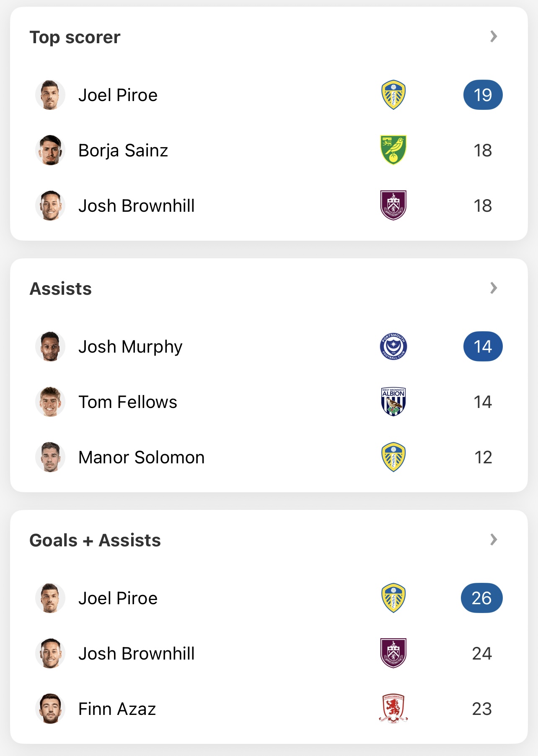
Task: Open Josh Murphy's player photo
Action: [50, 346]
